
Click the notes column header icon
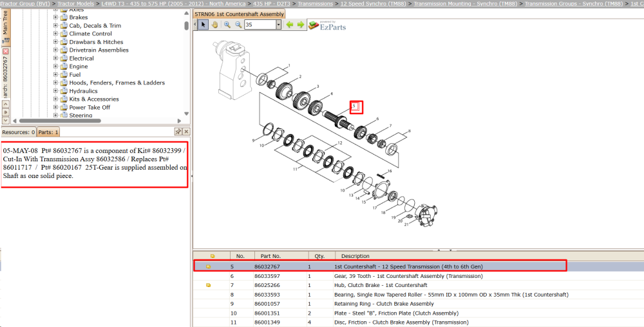[213, 256]
